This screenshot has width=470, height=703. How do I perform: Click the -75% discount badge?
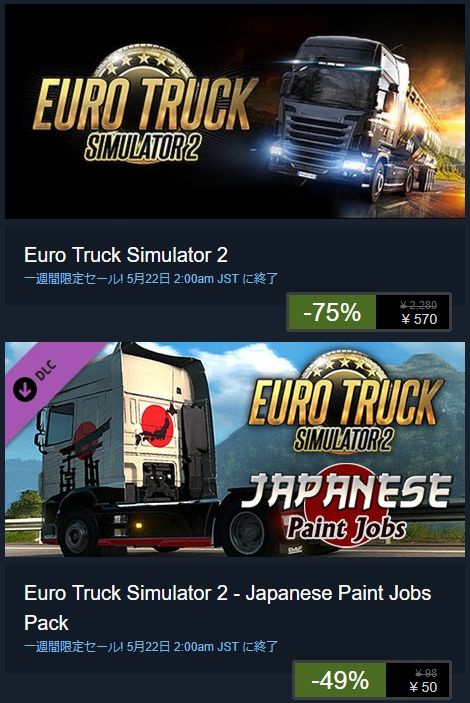pyautogui.click(x=331, y=312)
